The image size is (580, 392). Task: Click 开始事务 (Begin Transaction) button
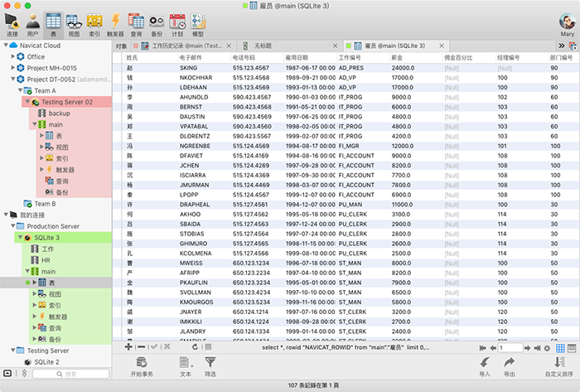[142, 367]
